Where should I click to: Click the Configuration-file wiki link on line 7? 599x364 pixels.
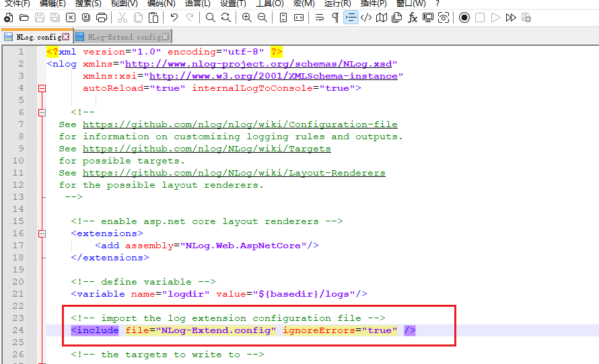click(x=240, y=124)
